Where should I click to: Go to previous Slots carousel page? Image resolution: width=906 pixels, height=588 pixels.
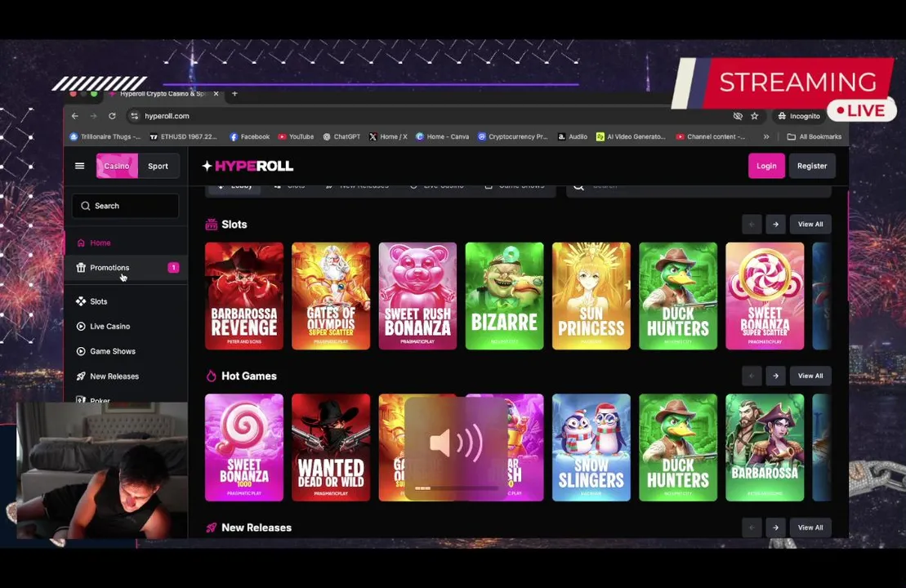click(752, 224)
